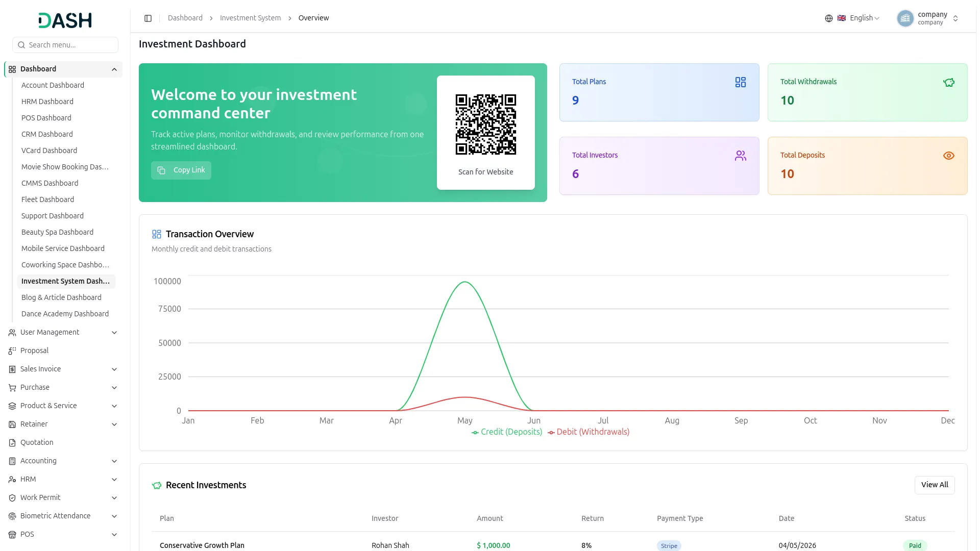Expand the HRM chevron

pos(114,480)
